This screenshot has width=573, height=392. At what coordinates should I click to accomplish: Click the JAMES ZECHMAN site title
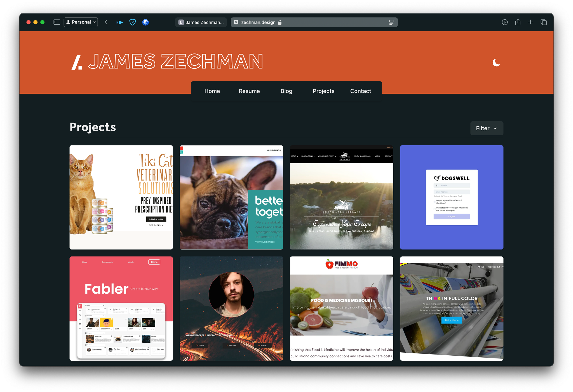pyautogui.click(x=176, y=62)
